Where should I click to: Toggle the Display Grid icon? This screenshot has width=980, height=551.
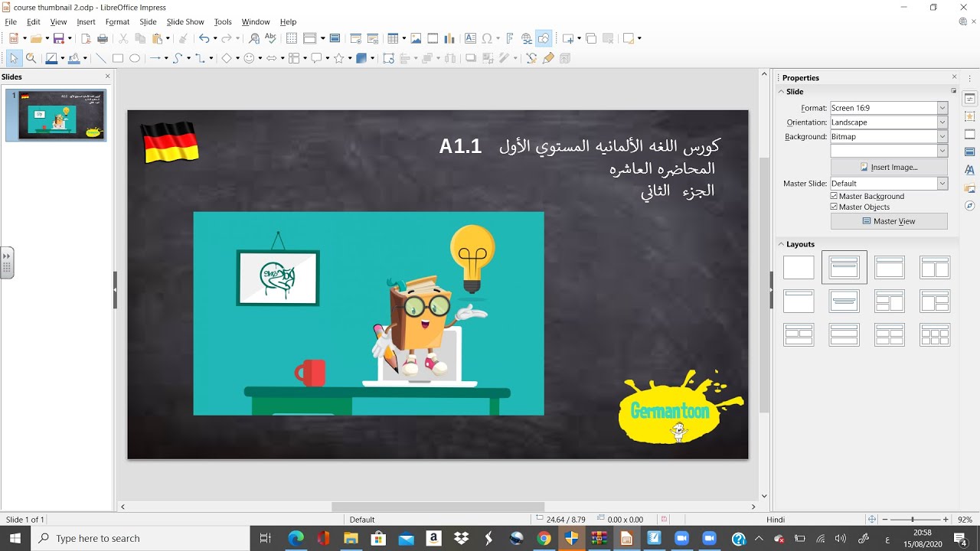point(292,38)
